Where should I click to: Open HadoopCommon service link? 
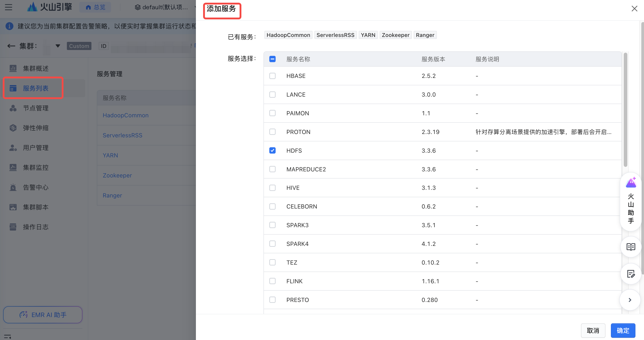(125, 115)
